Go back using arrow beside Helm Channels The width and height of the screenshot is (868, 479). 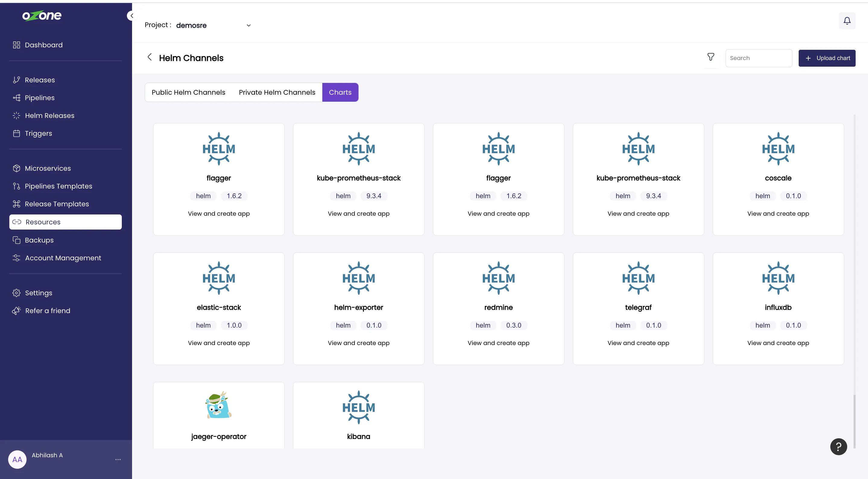[150, 57]
